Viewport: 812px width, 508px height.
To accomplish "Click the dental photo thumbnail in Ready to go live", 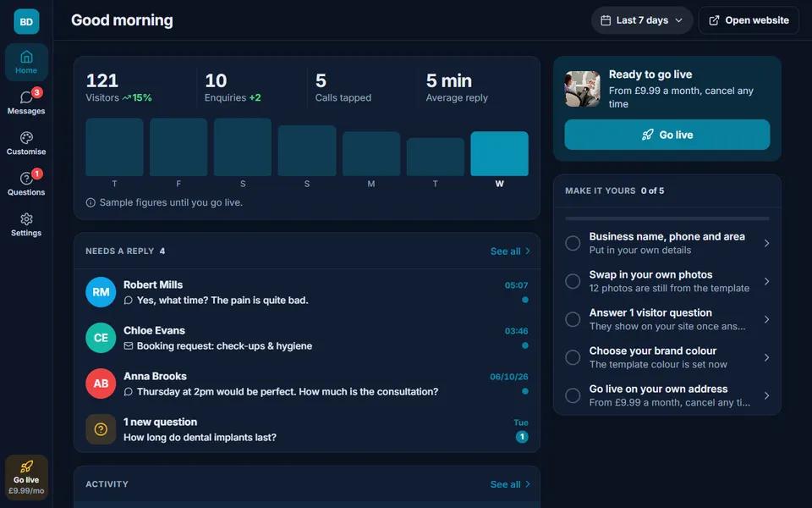I will pyautogui.click(x=583, y=89).
